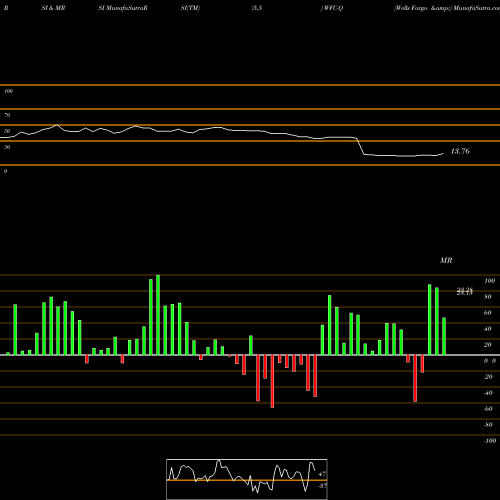Click the 'SI MunafaSutraR' header text

tap(123, 8)
